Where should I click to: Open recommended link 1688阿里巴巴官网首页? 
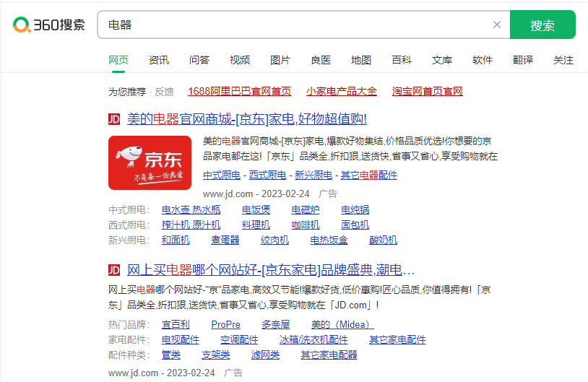[x=240, y=91]
